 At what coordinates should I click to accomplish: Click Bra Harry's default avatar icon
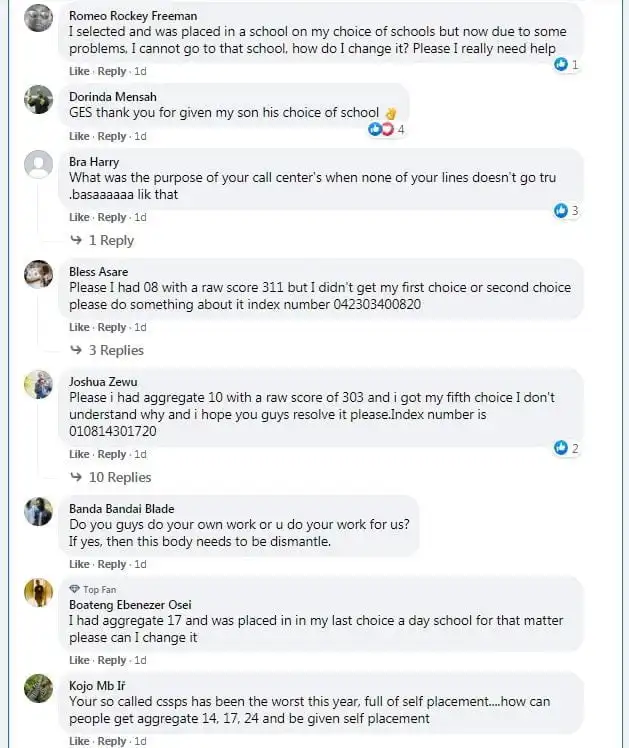click(x=38, y=165)
